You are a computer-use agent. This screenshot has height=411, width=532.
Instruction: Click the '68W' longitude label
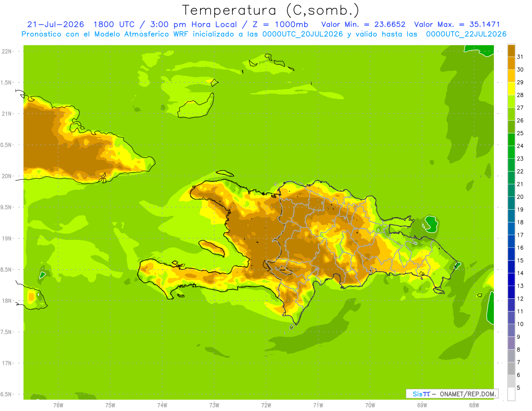[x=474, y=405]
